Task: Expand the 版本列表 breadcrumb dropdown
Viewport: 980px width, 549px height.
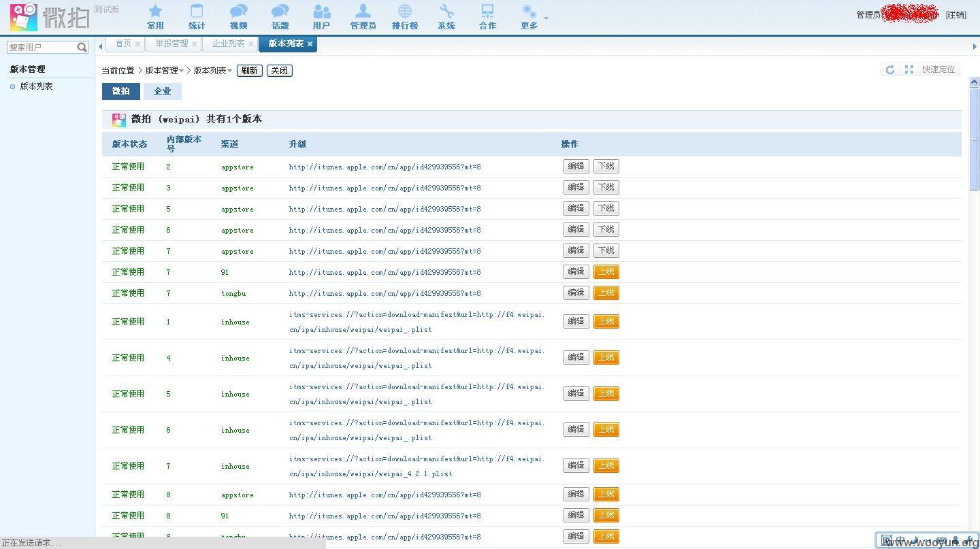Action: pyautogui.click(x=213, y=71)
